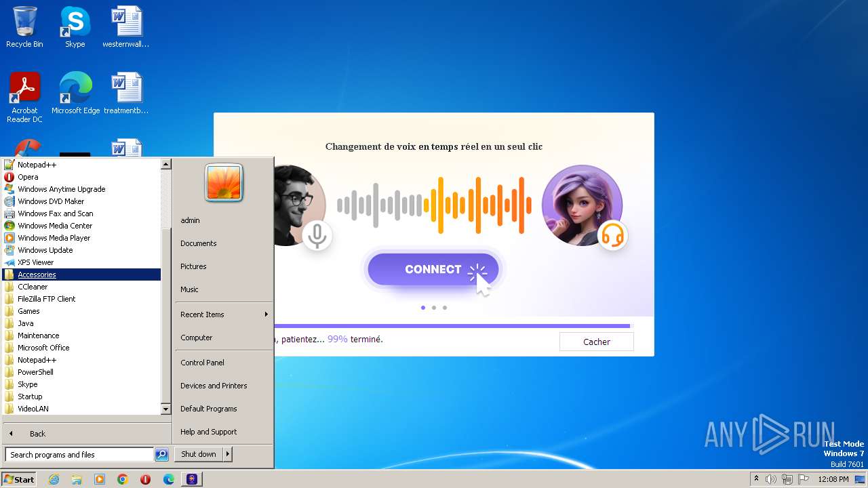This screenshot has height=488, width=868.
Task: Expand the Java folder
Action: coord(81,323)
